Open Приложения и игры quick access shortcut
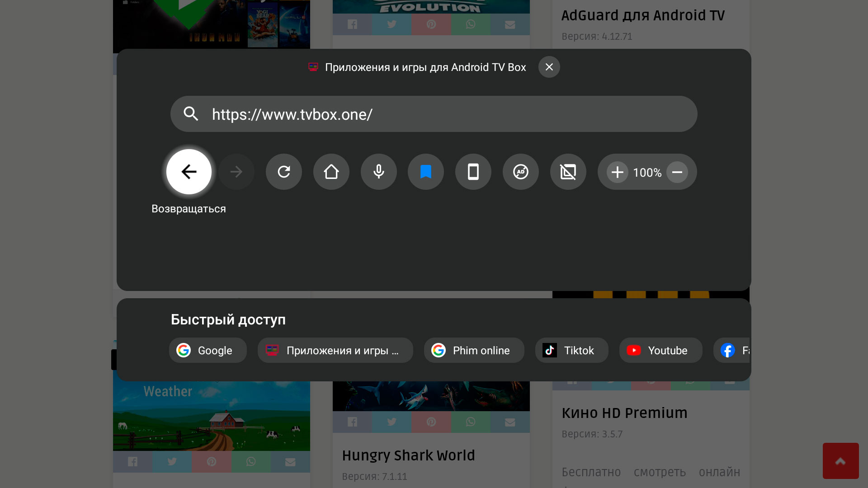 pyautogui.click(x=335, y=350)
